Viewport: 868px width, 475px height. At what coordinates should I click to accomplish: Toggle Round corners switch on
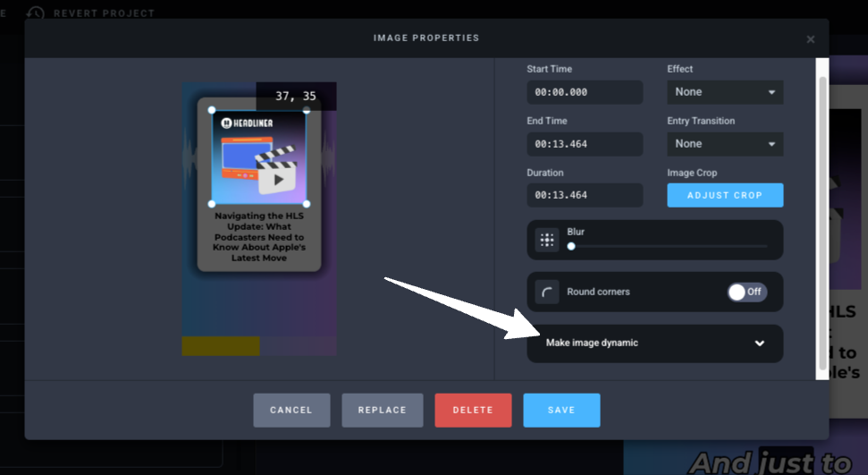[x=746, y=292]
